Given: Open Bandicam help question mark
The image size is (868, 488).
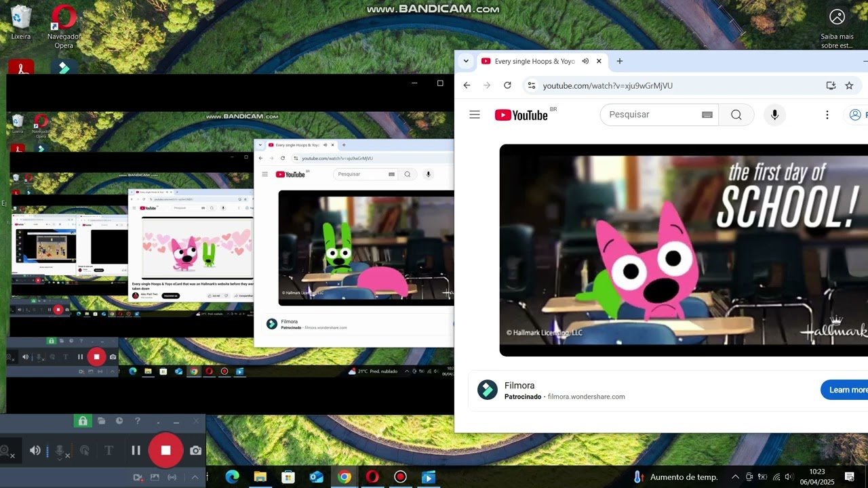Looking at the screenshot, I should pyautogui.click(x=138, y=421).
